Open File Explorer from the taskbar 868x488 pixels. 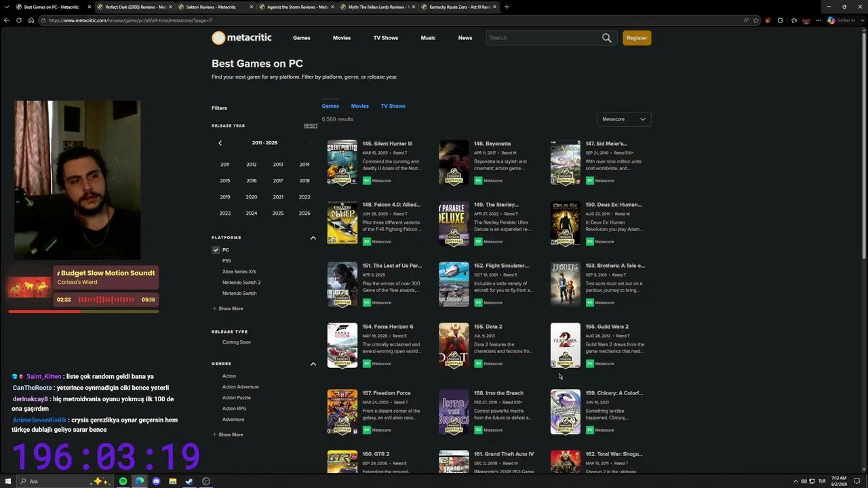click(x=173, y=481)
